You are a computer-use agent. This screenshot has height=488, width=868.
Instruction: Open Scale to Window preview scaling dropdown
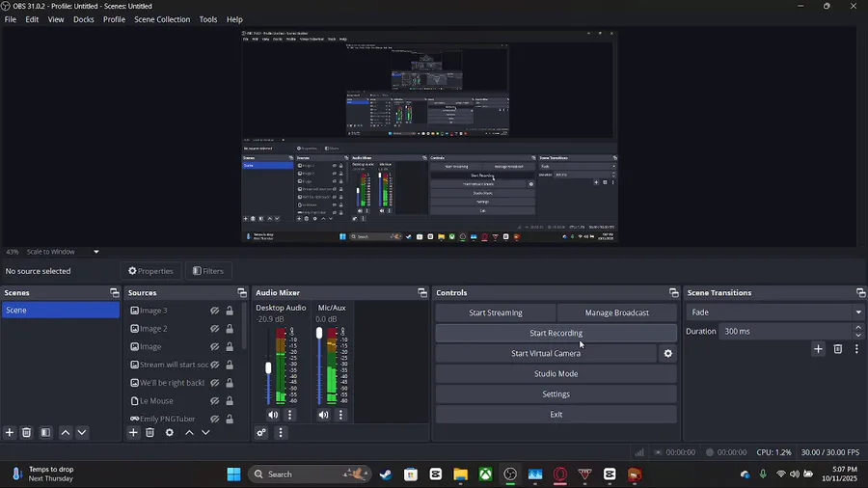63,252
